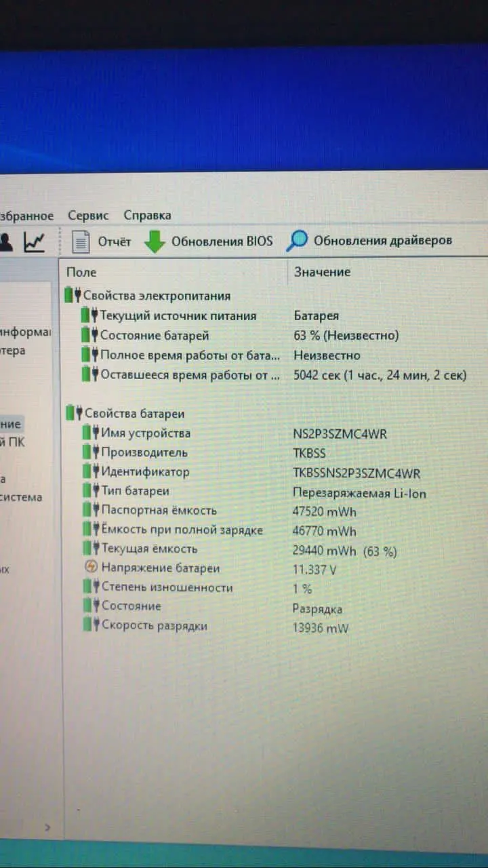Click the user profile toolbar icon

[5, 242]
